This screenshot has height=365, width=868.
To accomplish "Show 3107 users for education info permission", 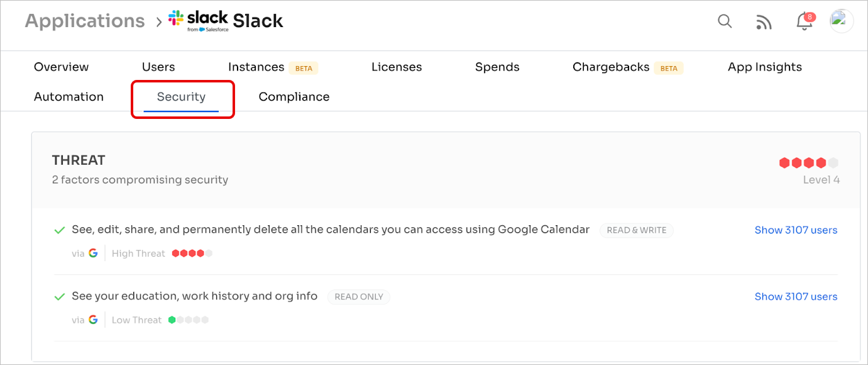I will [796, 297].
